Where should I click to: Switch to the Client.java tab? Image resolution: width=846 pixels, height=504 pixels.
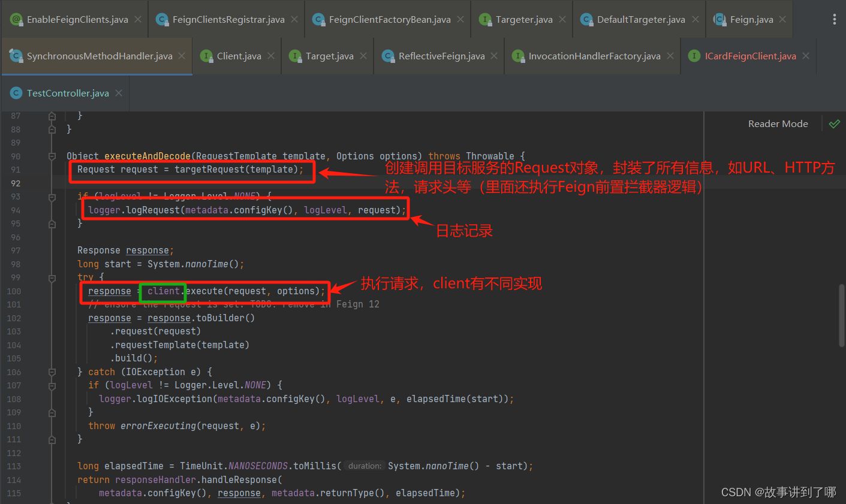[238, 56]
